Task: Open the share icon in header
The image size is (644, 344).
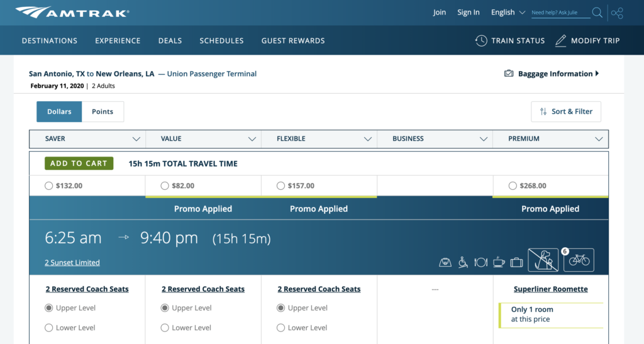Action: [x=617, y=13]
